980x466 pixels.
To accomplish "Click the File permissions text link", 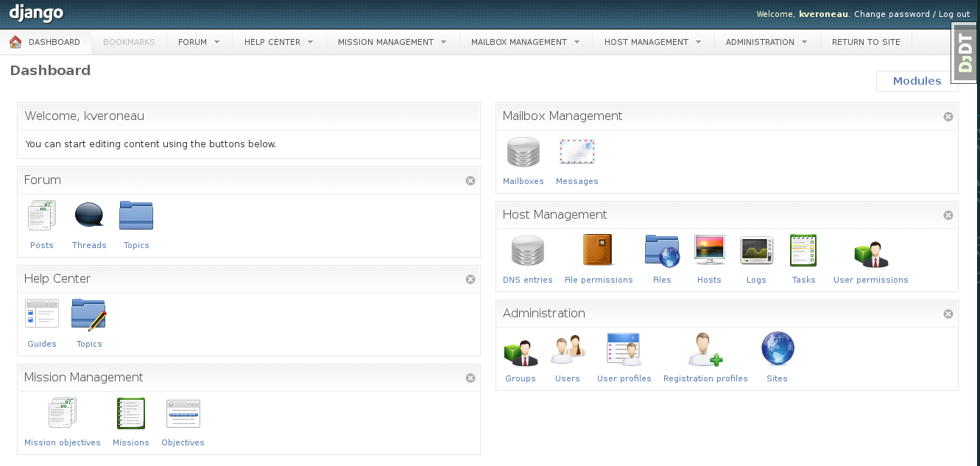I will tap(599, 280).
